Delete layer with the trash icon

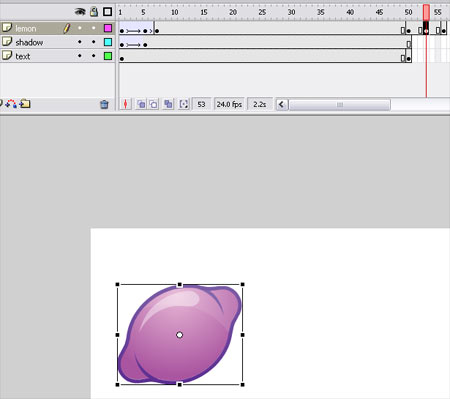pyautogui.click(x=104, y=105)
